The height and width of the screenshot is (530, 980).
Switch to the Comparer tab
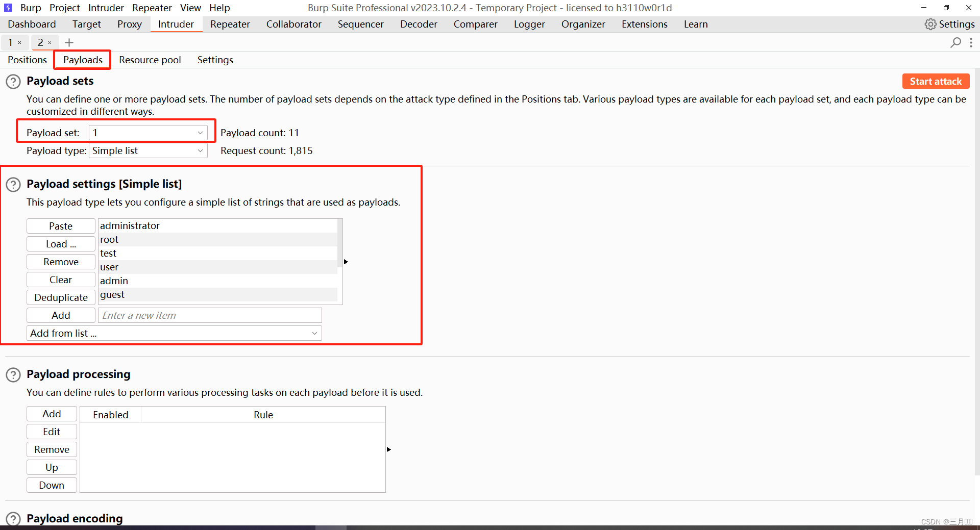point(476,24)
